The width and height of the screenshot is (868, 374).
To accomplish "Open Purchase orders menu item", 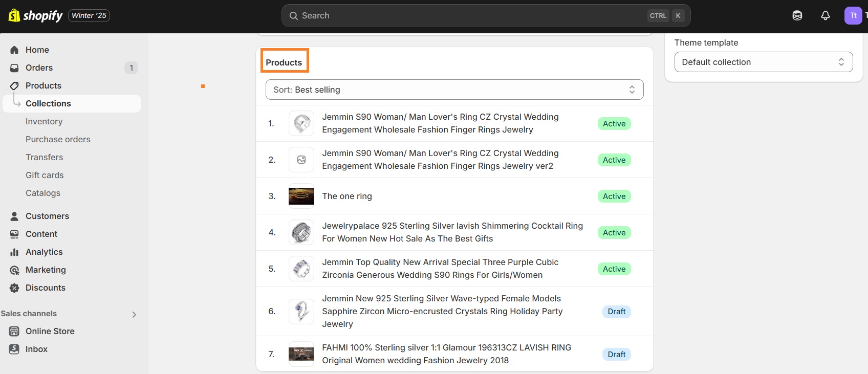I will pos(58,139).
